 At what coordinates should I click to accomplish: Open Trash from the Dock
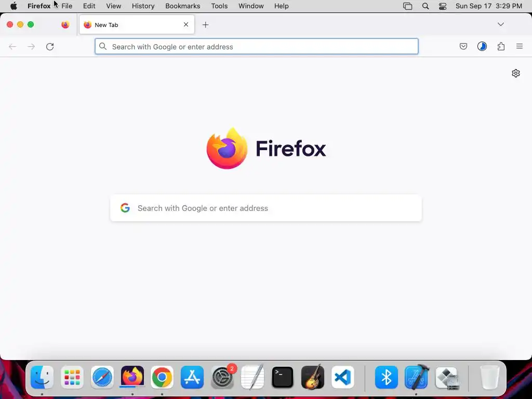(x=489, y=377)
